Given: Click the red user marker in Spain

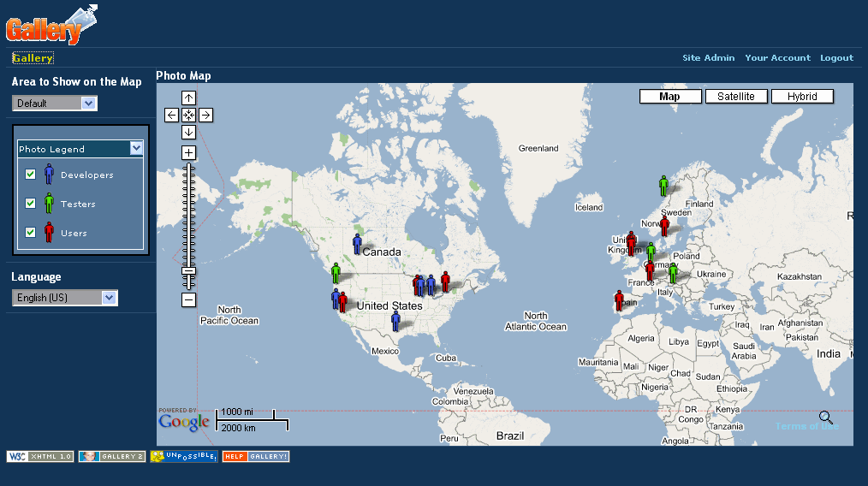Looking at the screenshot, I should pyautogui.click(x=619, y=300).
